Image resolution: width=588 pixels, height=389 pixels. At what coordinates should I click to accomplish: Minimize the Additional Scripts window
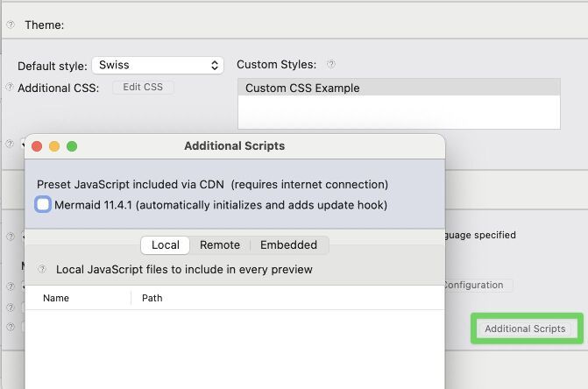coord(54,146)
